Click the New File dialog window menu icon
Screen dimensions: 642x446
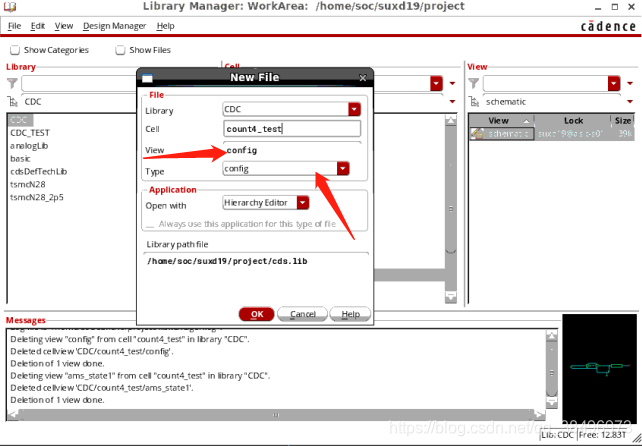tap(146, 77)
